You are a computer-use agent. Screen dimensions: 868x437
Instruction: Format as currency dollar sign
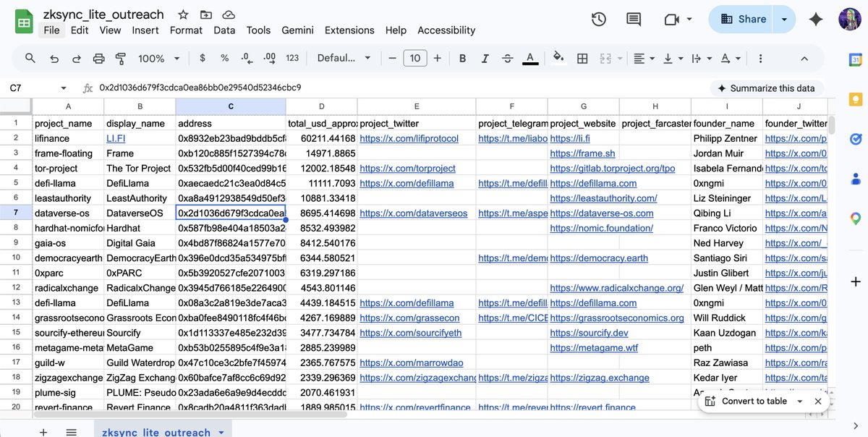[x=202, y=58]
